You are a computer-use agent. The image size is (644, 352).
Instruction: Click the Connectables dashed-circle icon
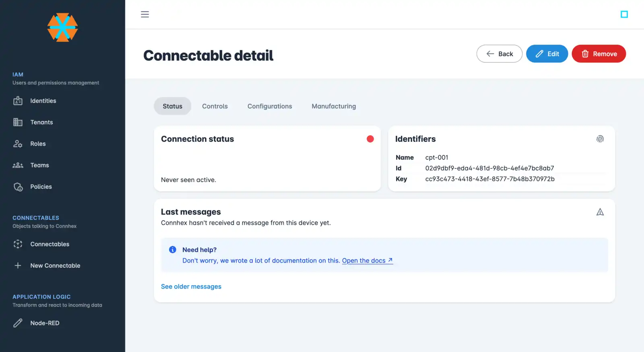pos(18,244)
